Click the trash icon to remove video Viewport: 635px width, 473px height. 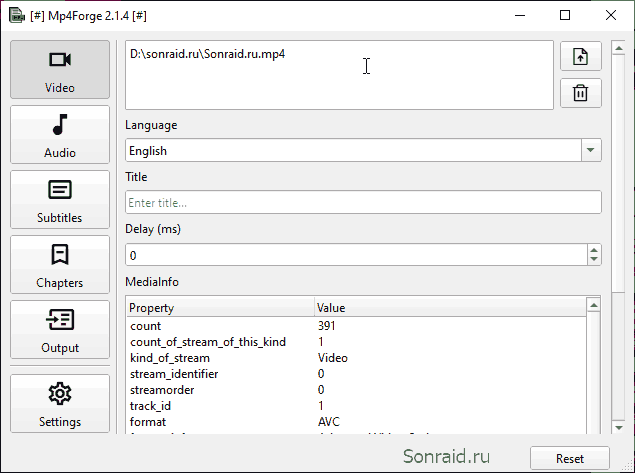tap(581, 93)
